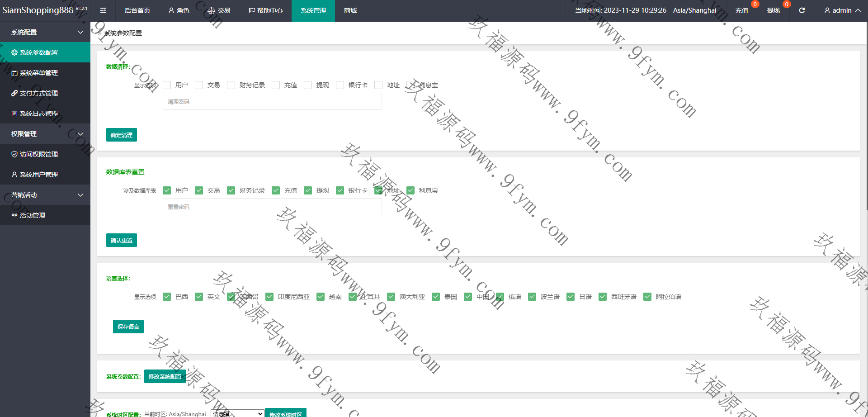Image resolution: width=868 pixels, height=417 pixels.
Task: Focus the 清理密码 input field
Action: (x=272, y=102)
